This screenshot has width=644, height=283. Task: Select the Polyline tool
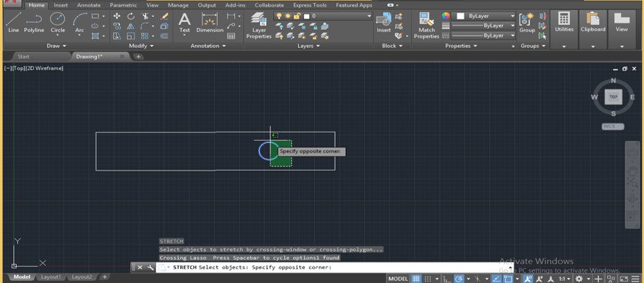click(x=34, y=23)
